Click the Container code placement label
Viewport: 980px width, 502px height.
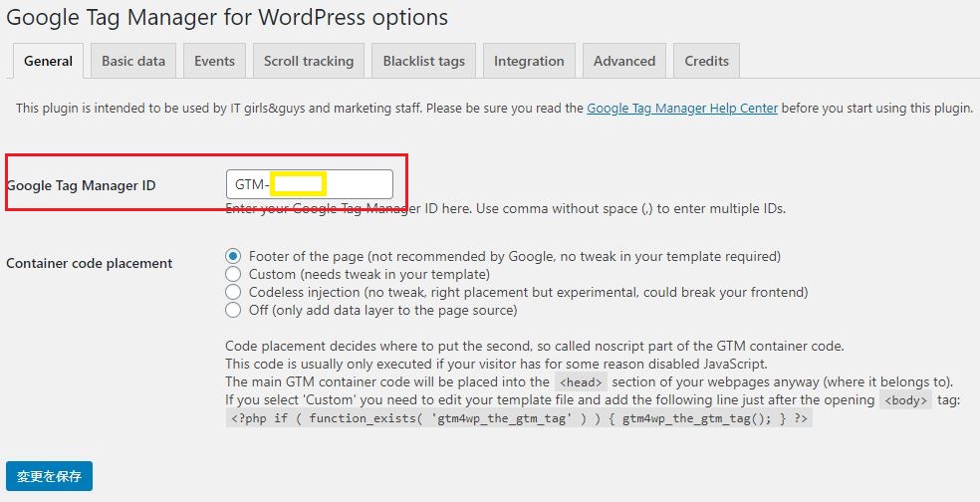click(90, 263)
